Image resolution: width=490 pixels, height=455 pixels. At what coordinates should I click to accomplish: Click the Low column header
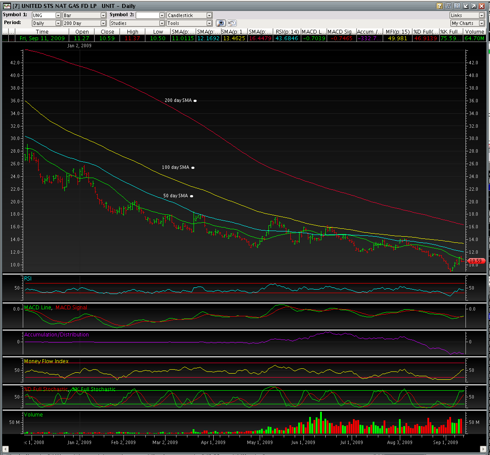coord(158,31)
